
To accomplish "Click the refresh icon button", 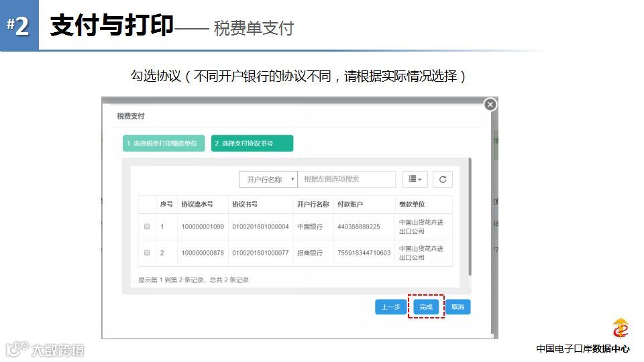I will [442, 180].
